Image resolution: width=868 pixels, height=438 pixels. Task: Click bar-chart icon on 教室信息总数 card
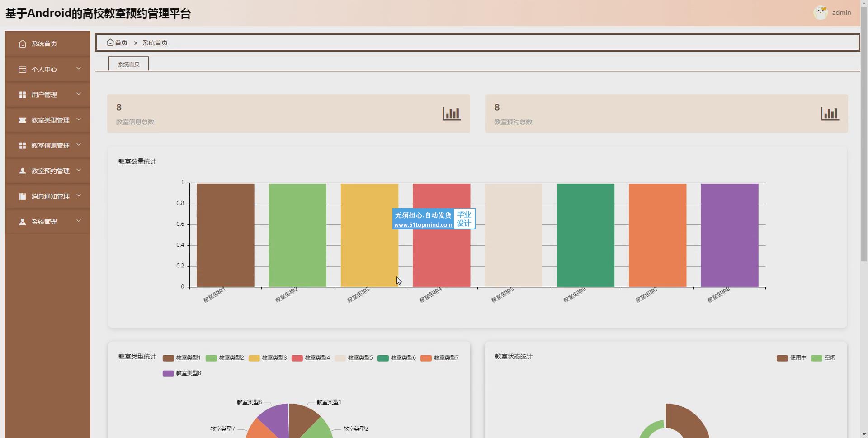[452, 114]
